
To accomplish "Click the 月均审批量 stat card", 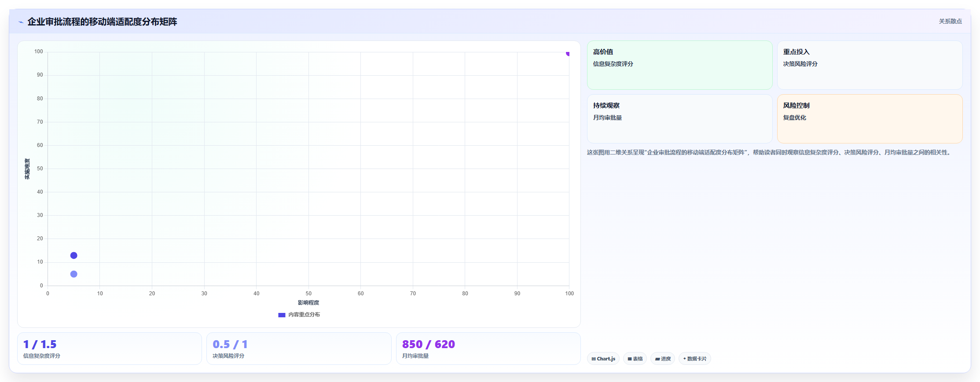I will [x=488, y=349].
